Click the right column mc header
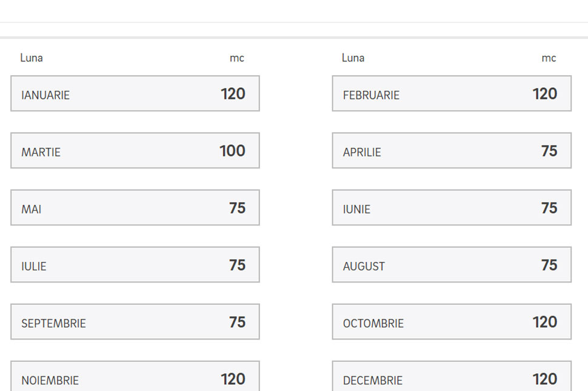588x391 pixels. coord(549,58)
